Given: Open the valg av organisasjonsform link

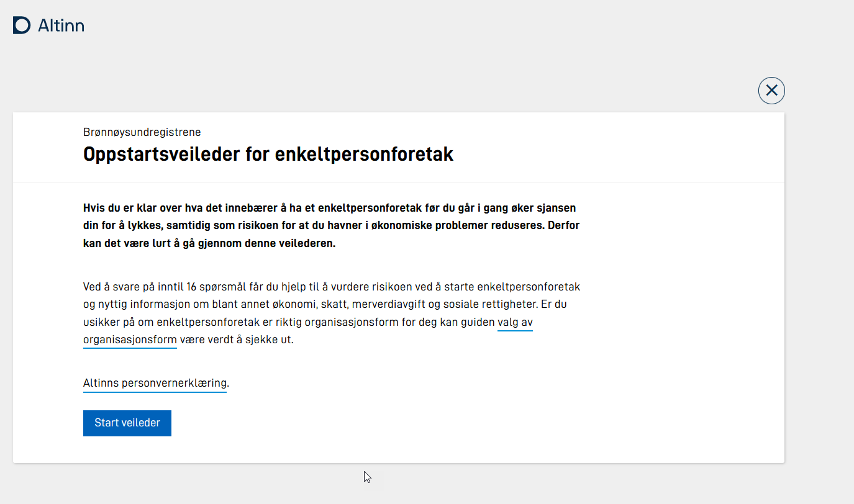Looking at the screenshot, I should point(515,323).
